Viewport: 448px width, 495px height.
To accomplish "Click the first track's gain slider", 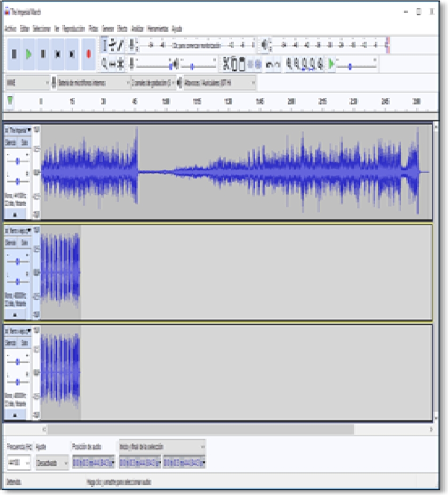I will pos(18,161).
